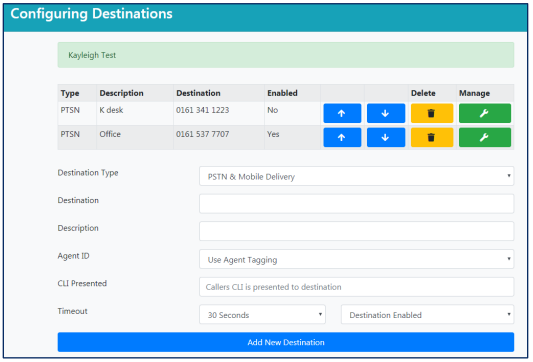Screen dimensions: 533x362
Task: Select the destination number 0161 537 7707
Action: tap(203, 134)
